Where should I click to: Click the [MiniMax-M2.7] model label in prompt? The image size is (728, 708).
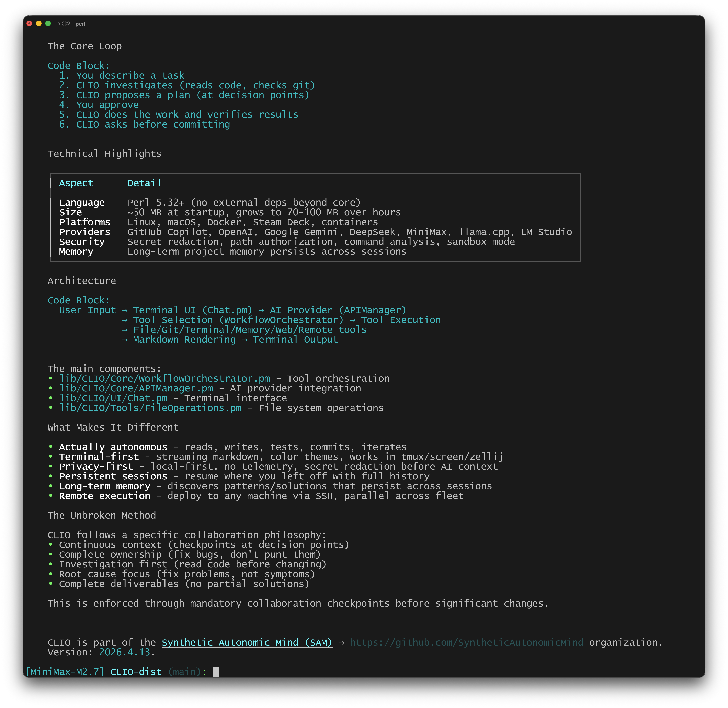click(x=65, y=672)
